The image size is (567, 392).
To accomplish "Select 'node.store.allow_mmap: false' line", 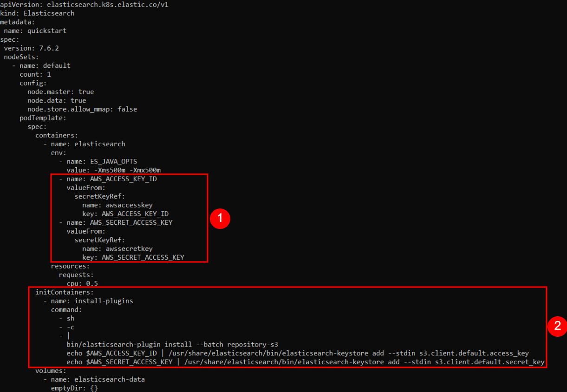I will (82, 109).
